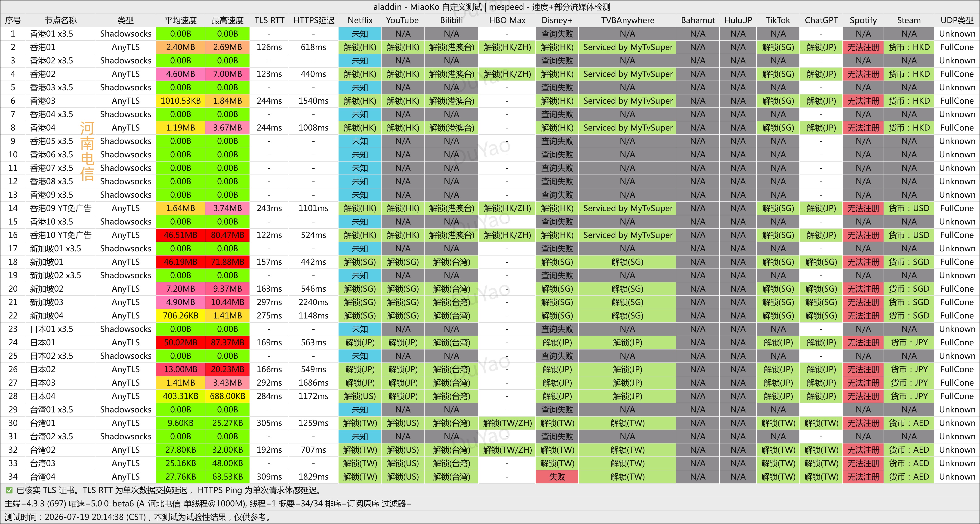The height and width of the screenshot is (524, 980).
Task: Click the 46.19MB average speed cell
Action: click(x=180, y=262)
